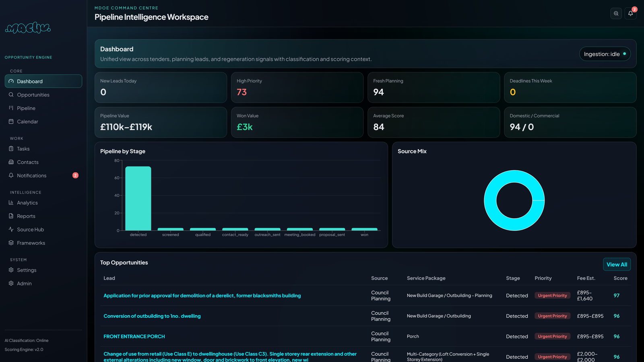
Task: Click the Average Score 84 card
Action: tap(433, 122)
